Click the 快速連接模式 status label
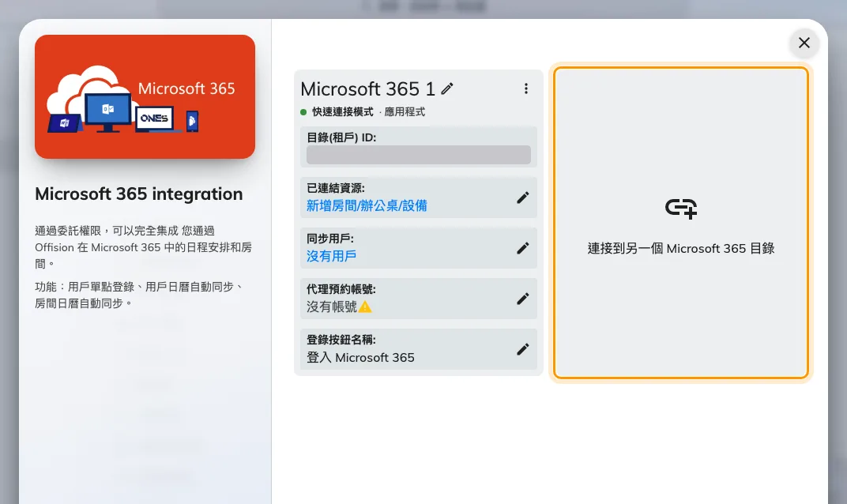Viewport: 847px width, 504px height. [342, 112]
